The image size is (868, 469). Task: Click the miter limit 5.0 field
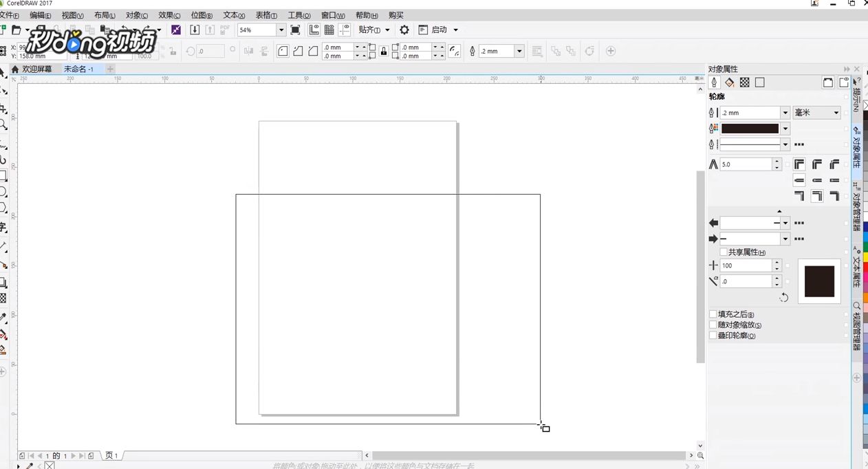[x=746, y=164]
